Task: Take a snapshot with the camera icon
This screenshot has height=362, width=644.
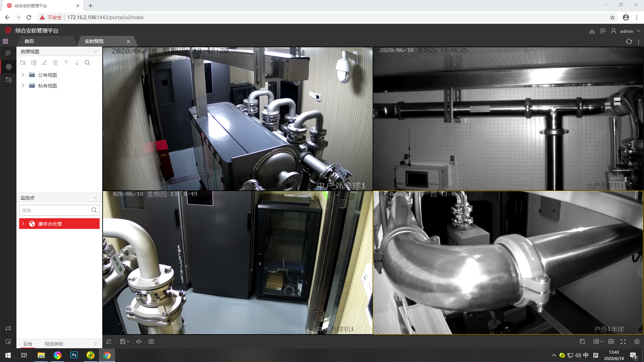Action: pos(151,341)
